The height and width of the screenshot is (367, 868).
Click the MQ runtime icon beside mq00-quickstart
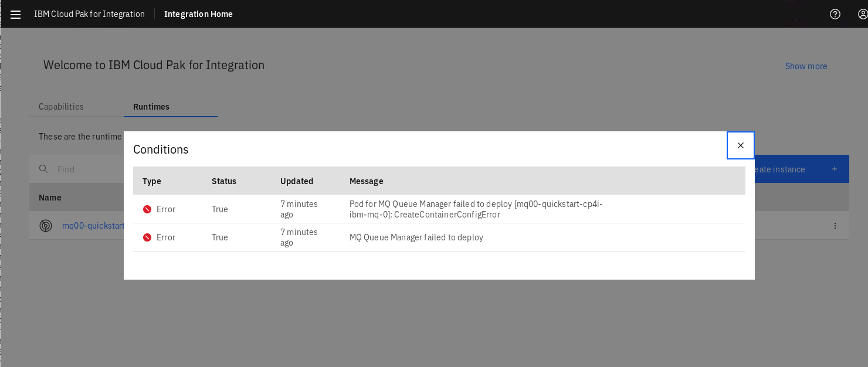click(x=46, y=226)
